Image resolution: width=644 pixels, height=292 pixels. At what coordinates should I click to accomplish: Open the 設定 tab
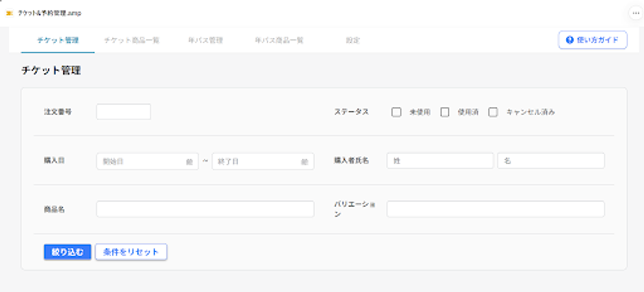coord(353,40)
